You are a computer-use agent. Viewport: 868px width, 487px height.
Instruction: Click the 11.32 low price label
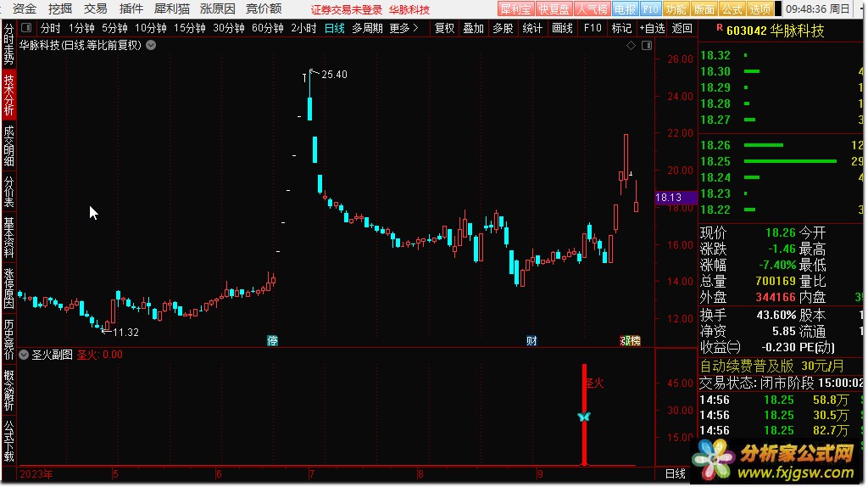coord(125,333)
